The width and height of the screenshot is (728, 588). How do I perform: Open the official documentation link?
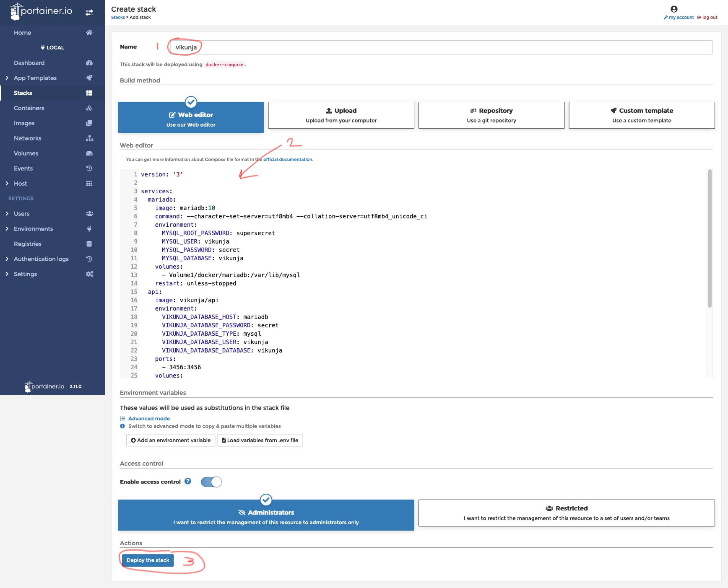[x=288, y=159]
